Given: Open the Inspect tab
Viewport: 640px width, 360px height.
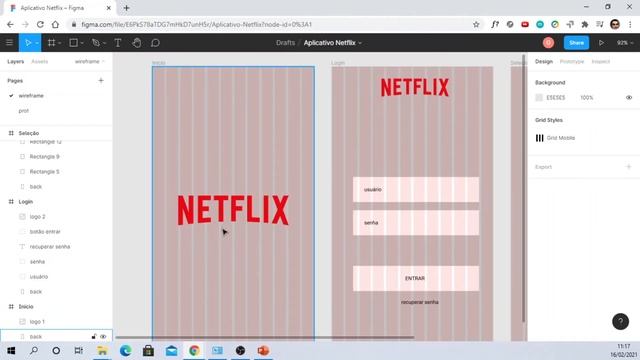Looking at the screenshot, I should click(600, 61).
